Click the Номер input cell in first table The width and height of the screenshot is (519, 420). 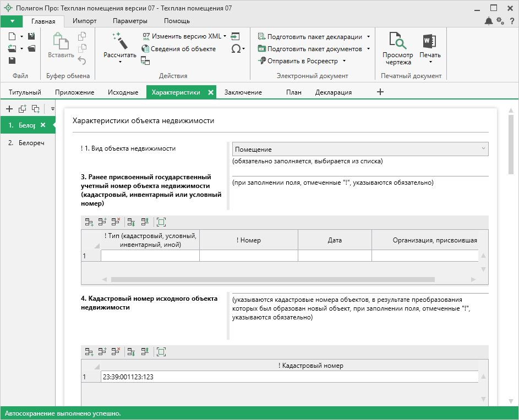pos(248,256)
